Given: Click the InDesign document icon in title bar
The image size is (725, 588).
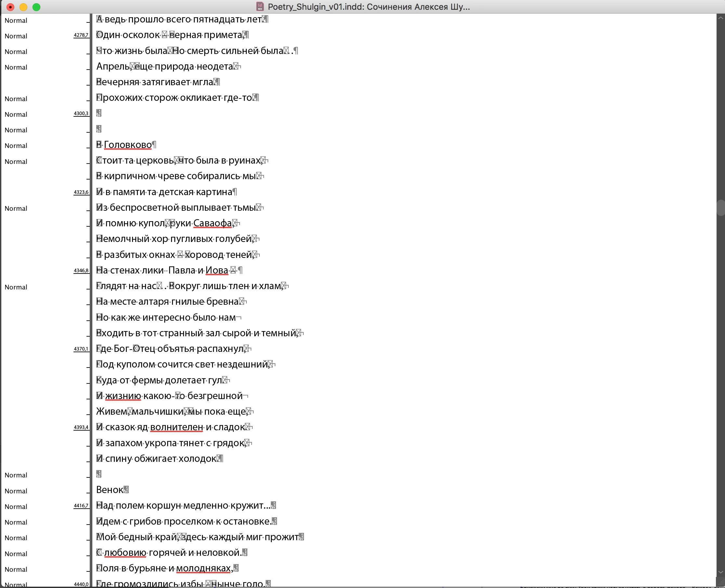Looking at the screenshot, I should pos(260,7).
